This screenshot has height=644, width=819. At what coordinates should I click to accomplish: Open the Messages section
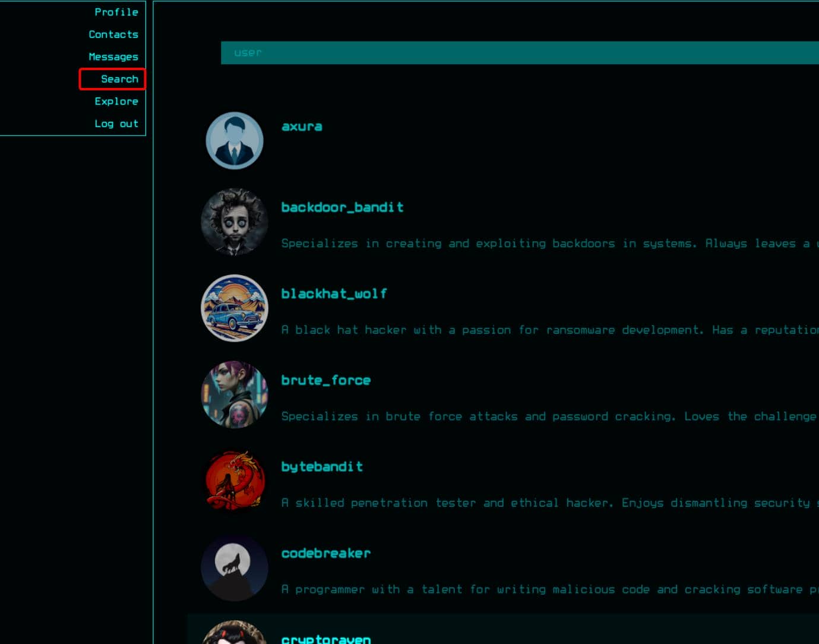click(x=113, y=56)
